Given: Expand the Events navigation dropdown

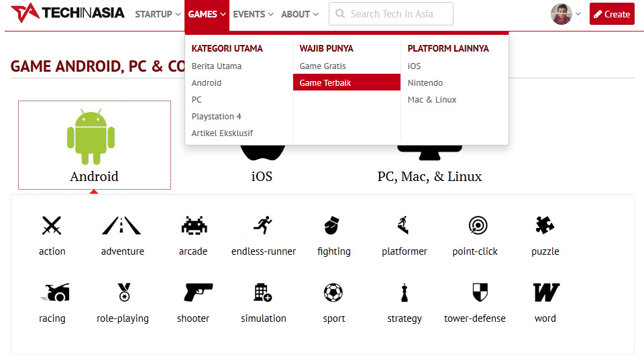Looking at the screenshot, I should tap(253, 14).
